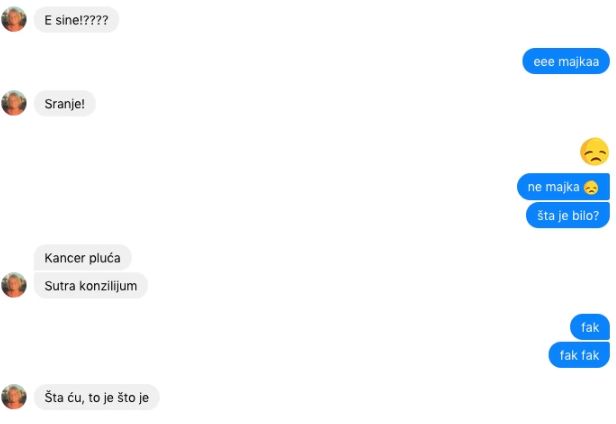Viewport: 616px width, 424px height.
Task: Click the avatar beside "Šta ću, to je što je"
Action: point(14,396)
